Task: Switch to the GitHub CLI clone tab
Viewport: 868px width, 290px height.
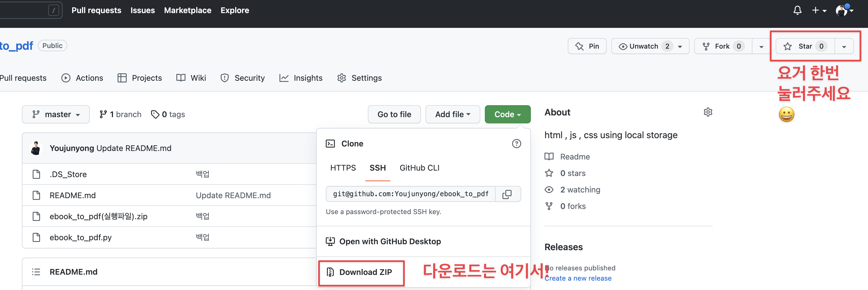Action: tap(419, 168)
